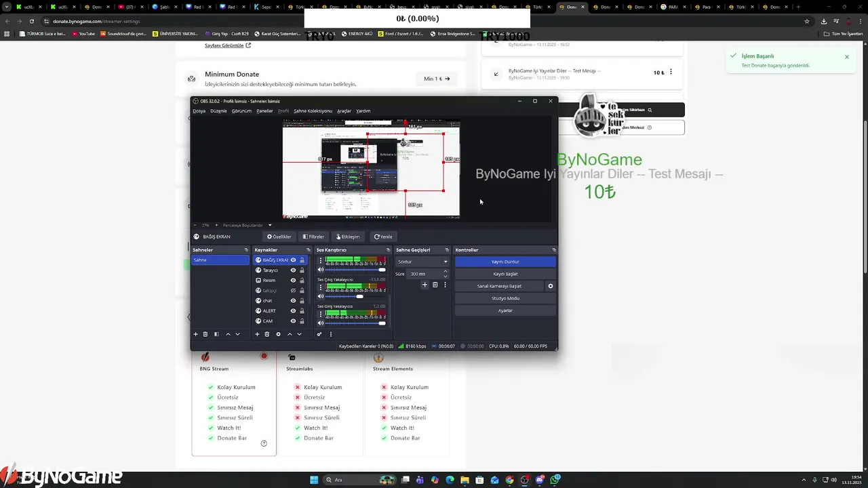Open the Paneller menu in OBS
Viewport: 868px width, 488px height.
click(264, 110)
